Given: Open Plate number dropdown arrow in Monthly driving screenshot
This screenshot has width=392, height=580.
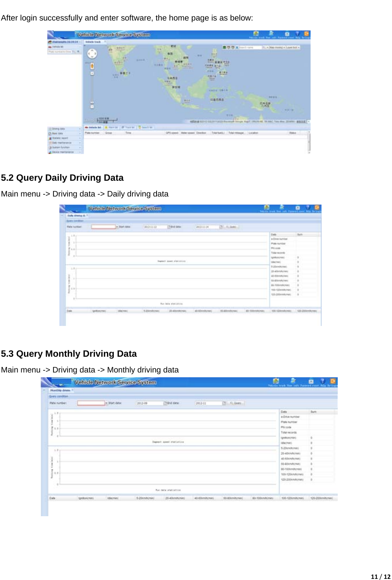Looking at the screenshot, I should click(x=106, y=403).
